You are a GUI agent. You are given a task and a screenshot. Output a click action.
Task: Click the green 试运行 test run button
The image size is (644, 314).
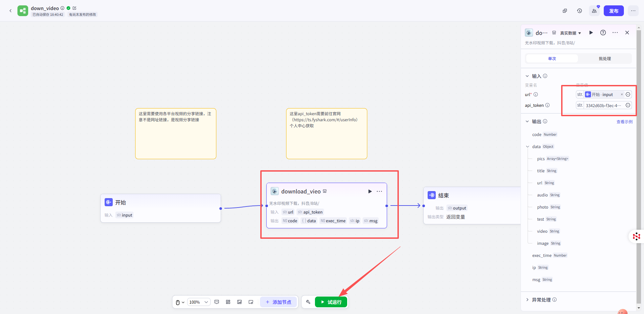pyautogui.click(x=331, y=302)
